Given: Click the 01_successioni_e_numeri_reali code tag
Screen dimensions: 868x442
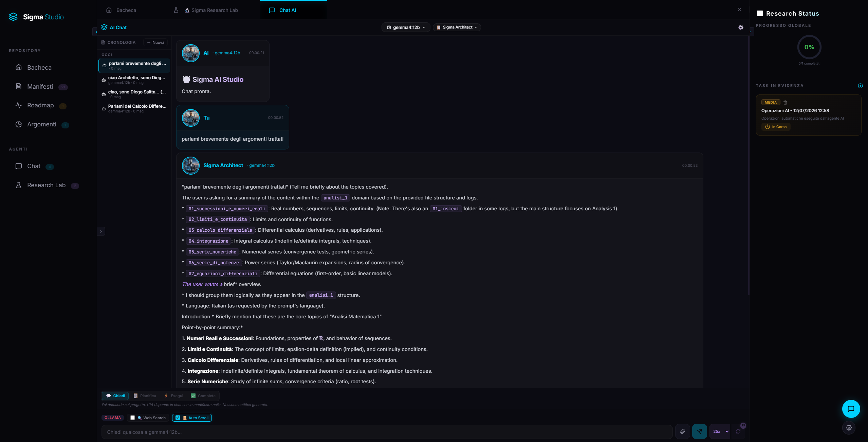Looking at the screenshot, I should pos(227,209).
